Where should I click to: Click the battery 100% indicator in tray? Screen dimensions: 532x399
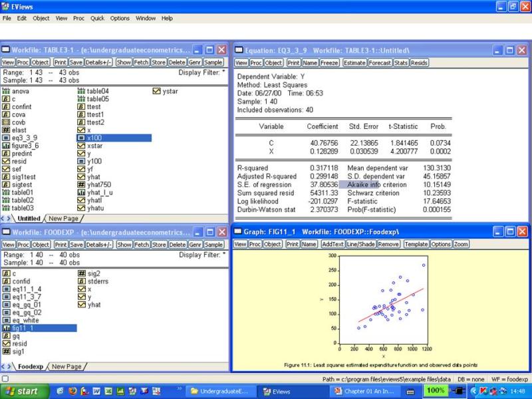436,391
